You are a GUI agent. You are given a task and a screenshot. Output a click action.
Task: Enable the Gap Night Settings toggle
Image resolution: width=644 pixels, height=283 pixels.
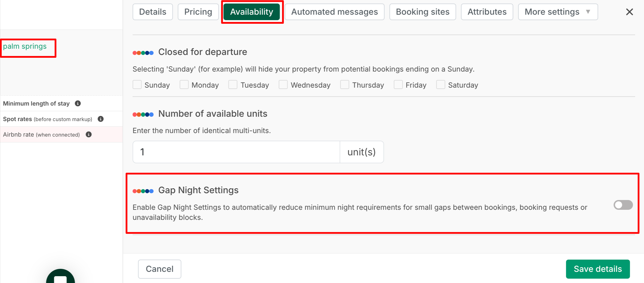click(623, 205)
